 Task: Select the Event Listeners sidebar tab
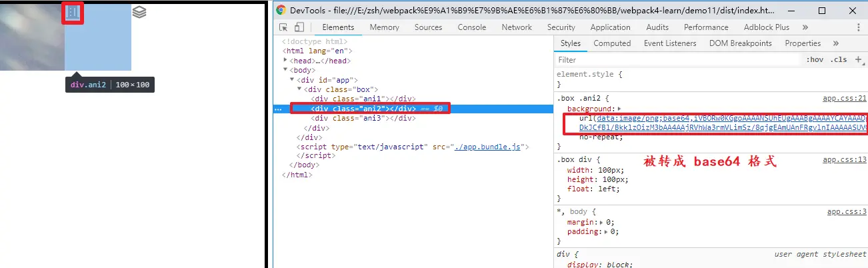[670, 43]
